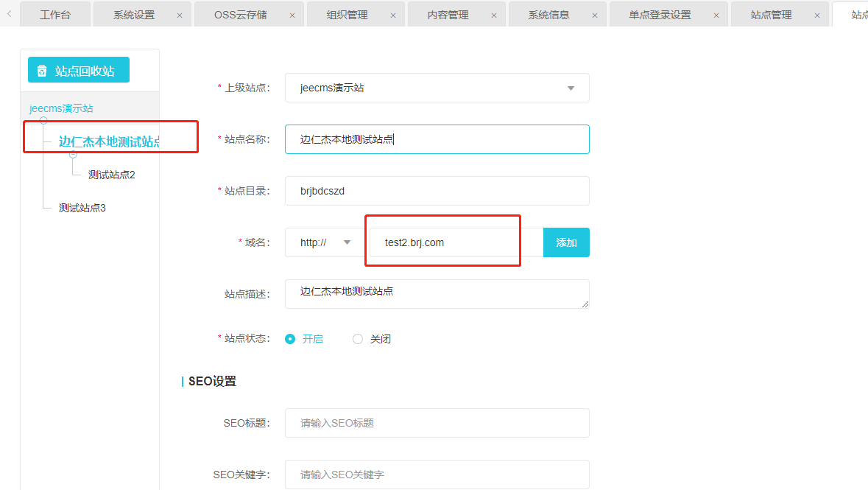Click the 站点描述 text area

click(x=437, y=294)
